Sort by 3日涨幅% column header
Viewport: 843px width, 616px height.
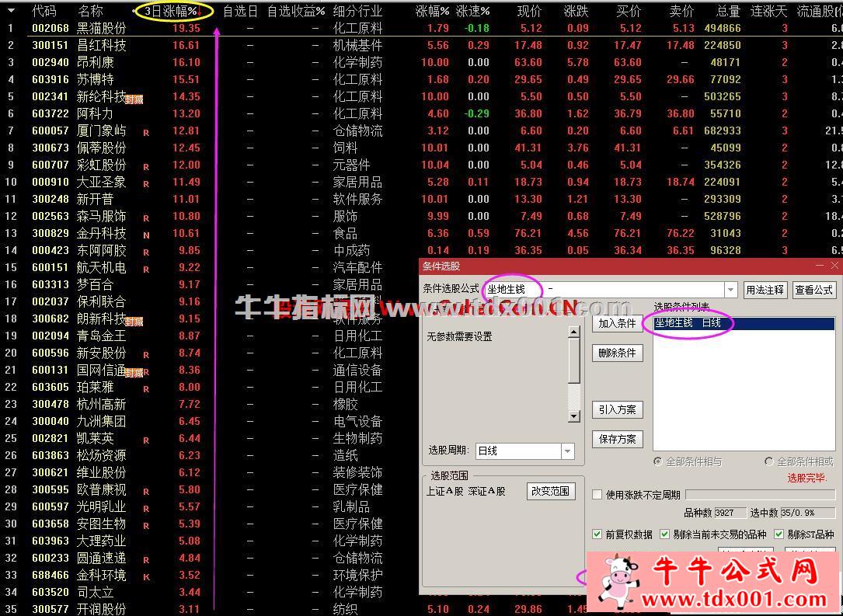[172, 11]
